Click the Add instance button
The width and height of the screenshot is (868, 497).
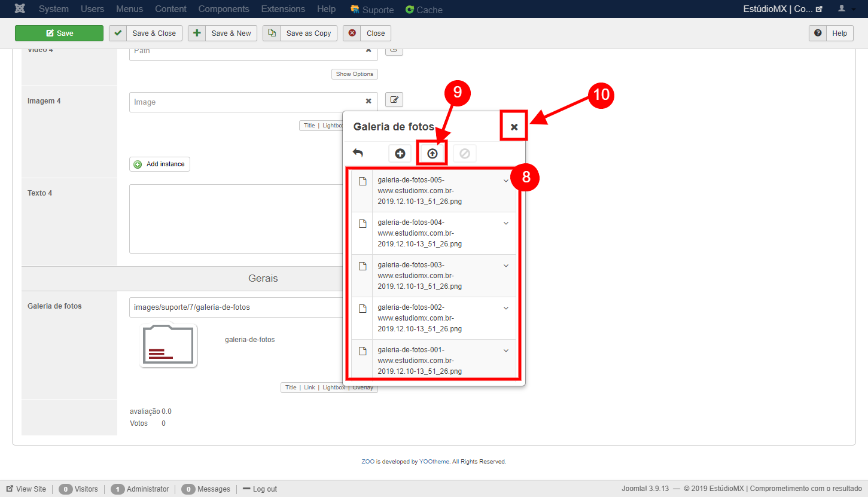[x=160, y=164]
